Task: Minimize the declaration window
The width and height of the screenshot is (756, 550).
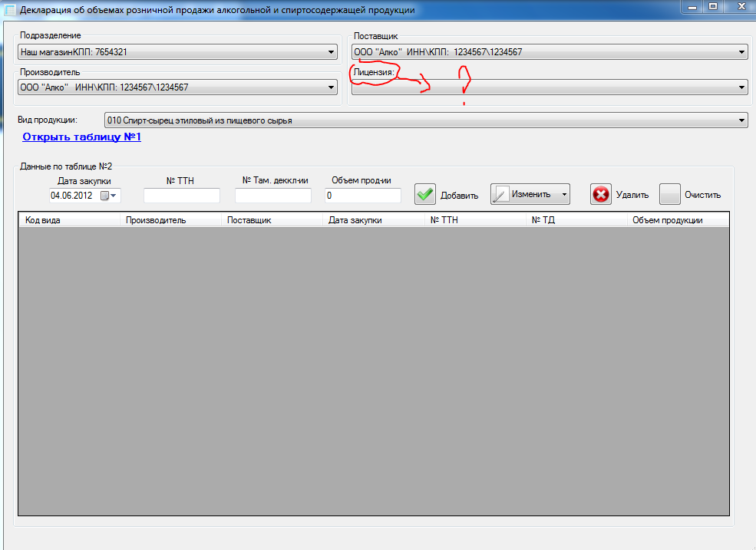Action: 693,7
